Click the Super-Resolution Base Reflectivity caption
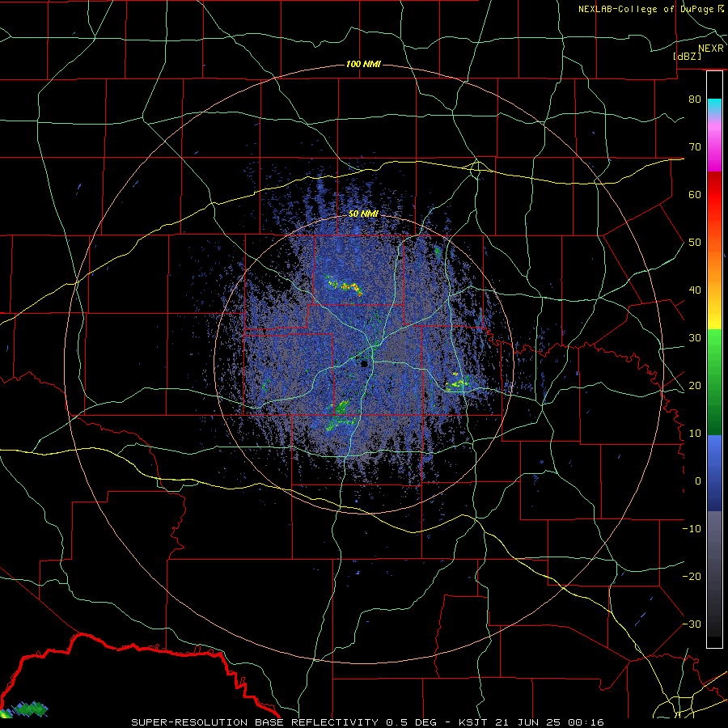 367,722
